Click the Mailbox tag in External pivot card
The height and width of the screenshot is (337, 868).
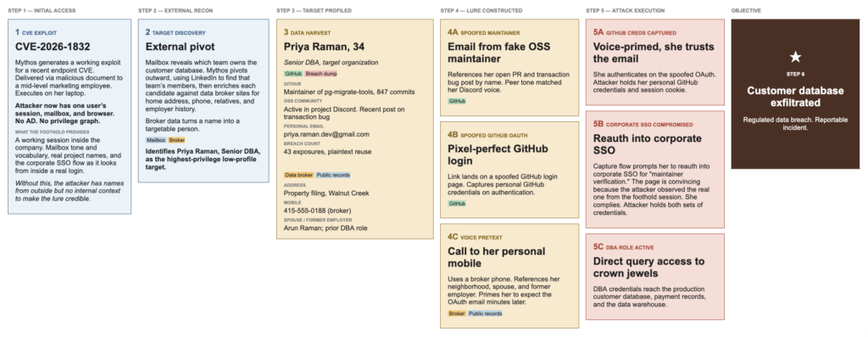click(156, 140)
